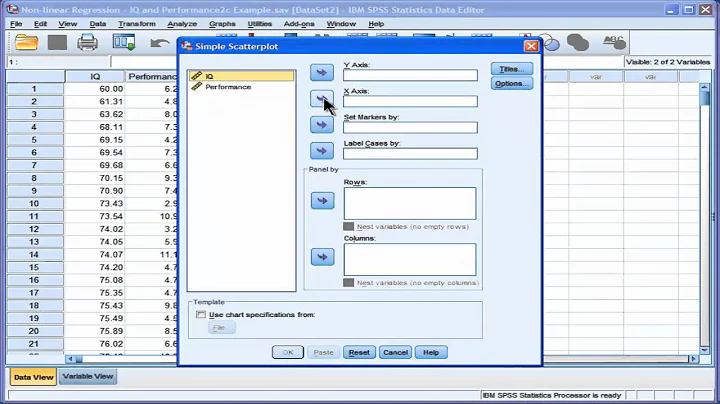
Task: Click the OK button
Action: (x=288, y=352)
